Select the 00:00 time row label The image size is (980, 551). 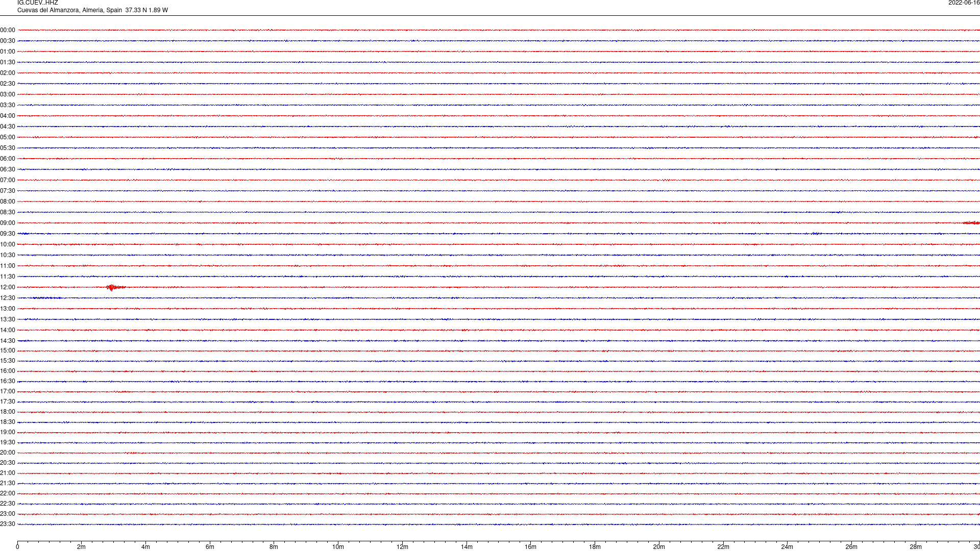pyautogui.click(x=8, y=30)
